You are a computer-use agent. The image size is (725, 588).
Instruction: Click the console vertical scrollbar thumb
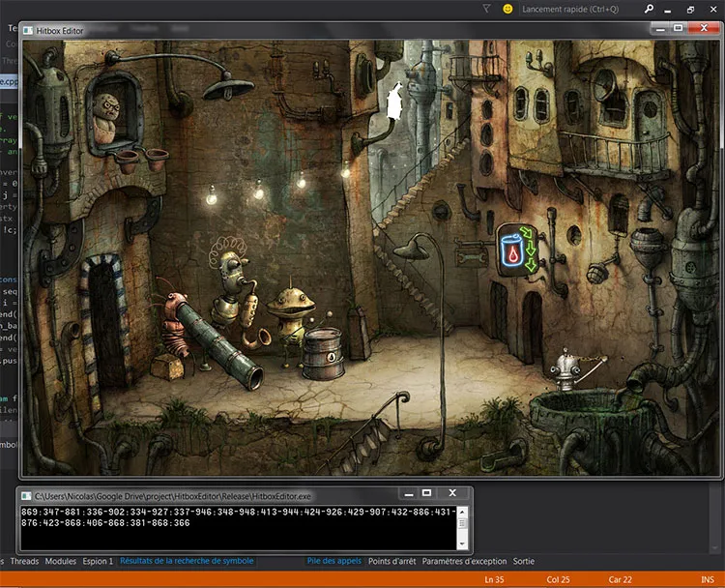click(x=462, y=524)
